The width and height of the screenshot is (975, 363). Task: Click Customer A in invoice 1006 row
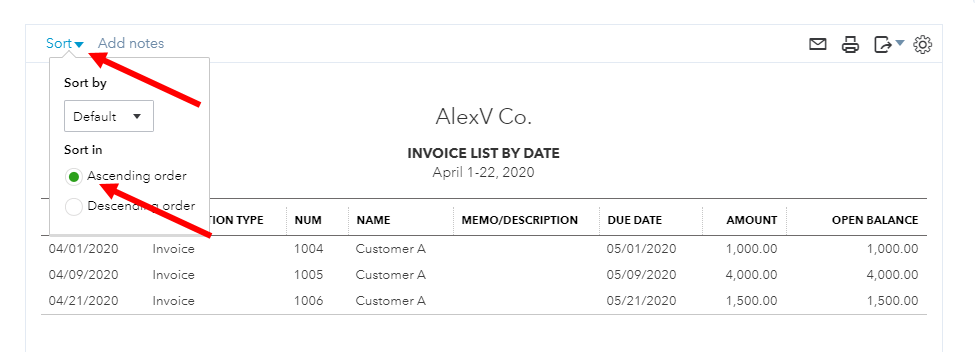390,301
